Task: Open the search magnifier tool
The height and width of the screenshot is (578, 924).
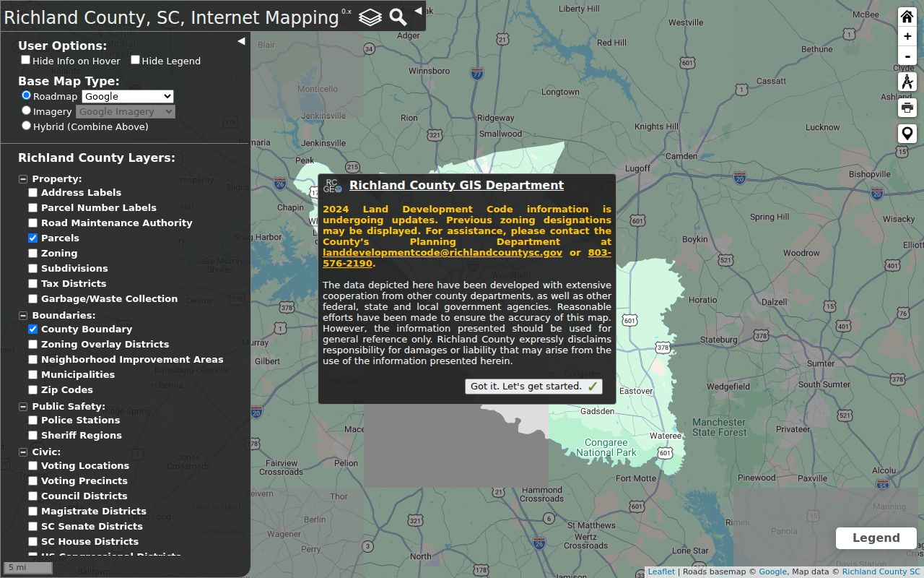Action: tap(398, 17)
